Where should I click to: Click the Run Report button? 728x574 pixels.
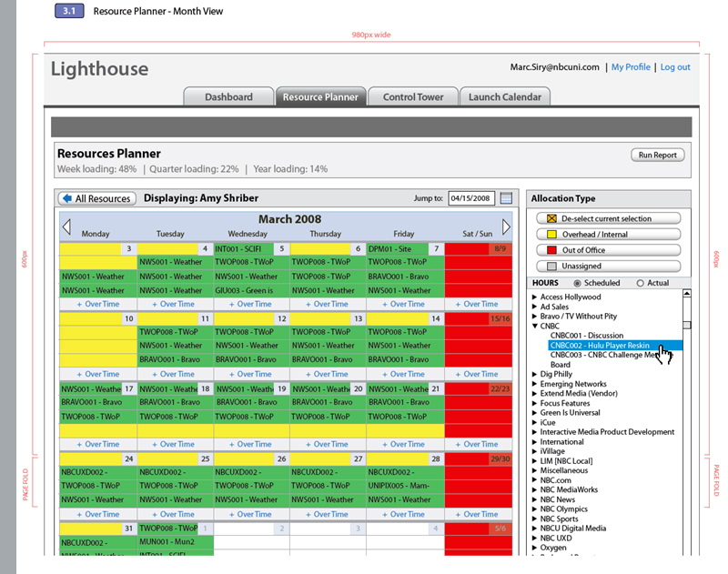point(657,155)
